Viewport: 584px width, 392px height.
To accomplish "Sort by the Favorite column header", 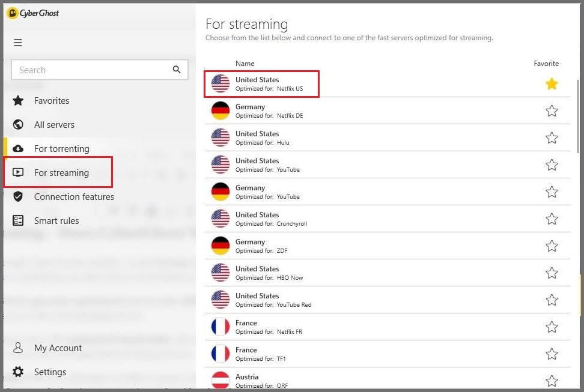I will click(x=546, y=64).
